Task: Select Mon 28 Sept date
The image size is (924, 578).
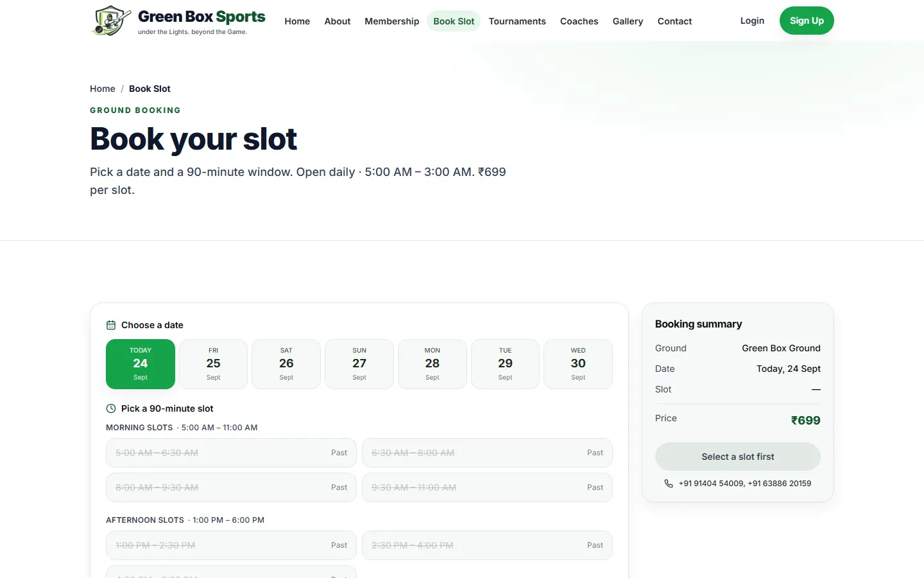Action: point(432,364)
